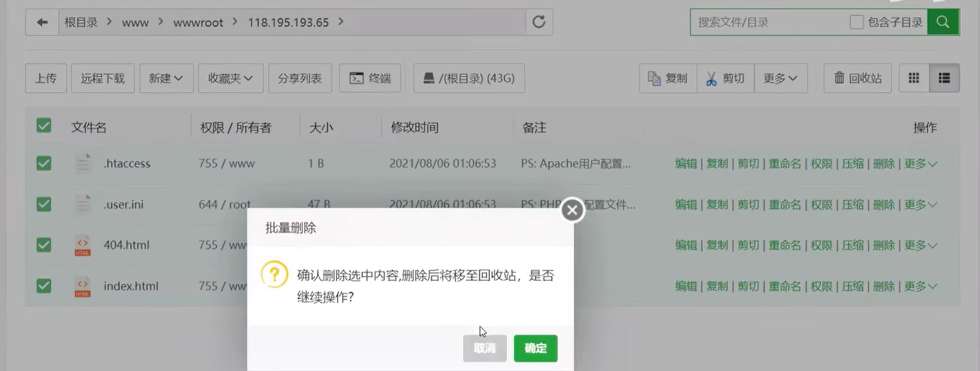Viewport: 980px width, 371px height.
Task: Enable the include subdirectories (包含子目录) checkbox
Action: [856, 22]
